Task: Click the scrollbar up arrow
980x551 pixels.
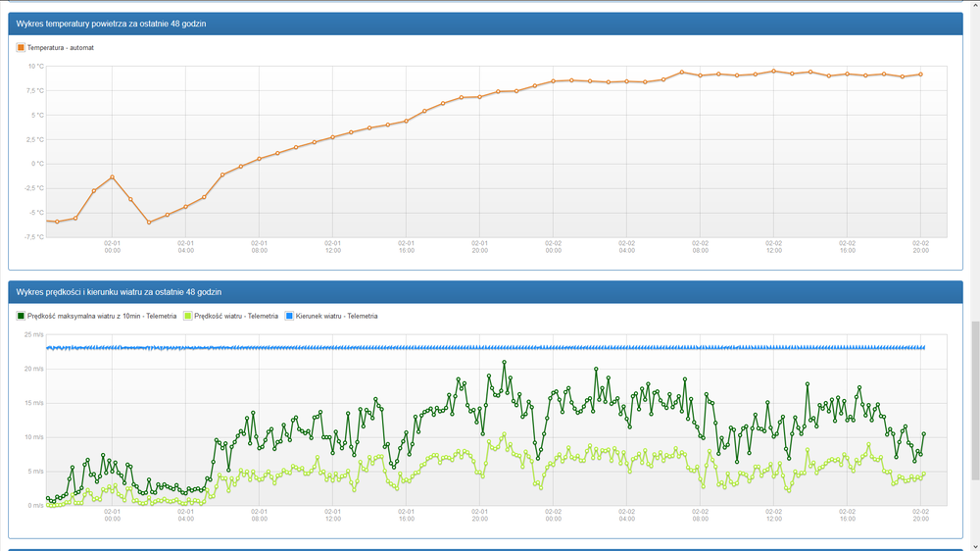Action: [x=975, y=4]
